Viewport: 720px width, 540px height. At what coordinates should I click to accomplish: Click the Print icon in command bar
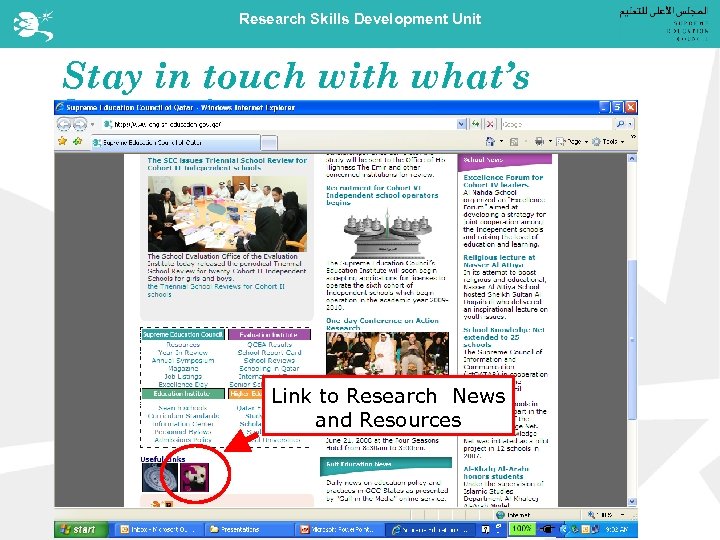[x=540, y=141]
